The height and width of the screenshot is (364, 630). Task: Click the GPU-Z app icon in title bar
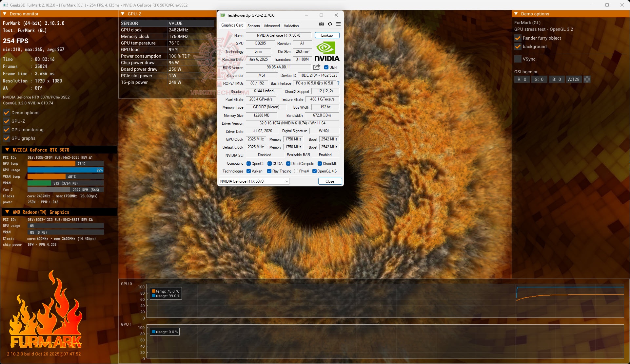[223, 15]
